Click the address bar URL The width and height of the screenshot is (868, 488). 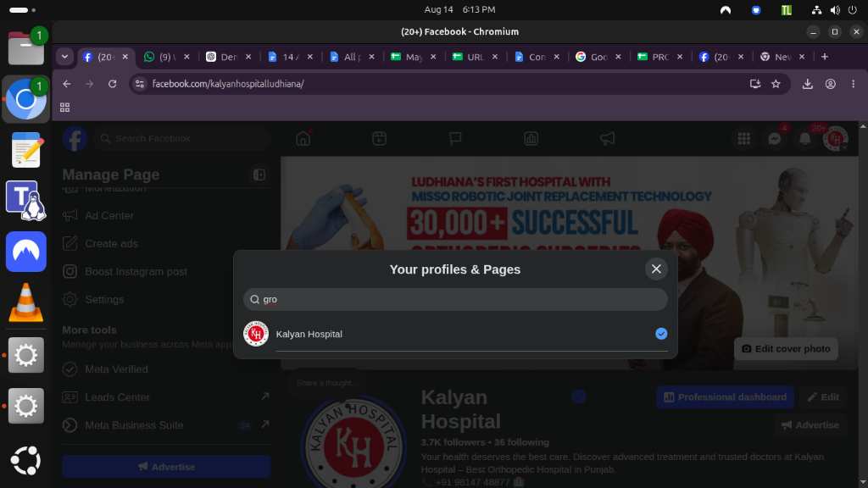coord(228,84)
